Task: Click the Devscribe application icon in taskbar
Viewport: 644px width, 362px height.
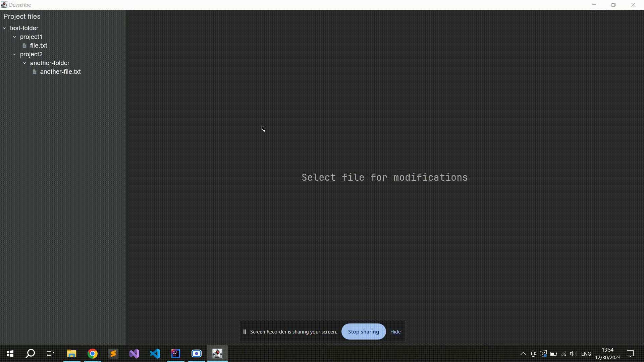Action: point(217,354)
